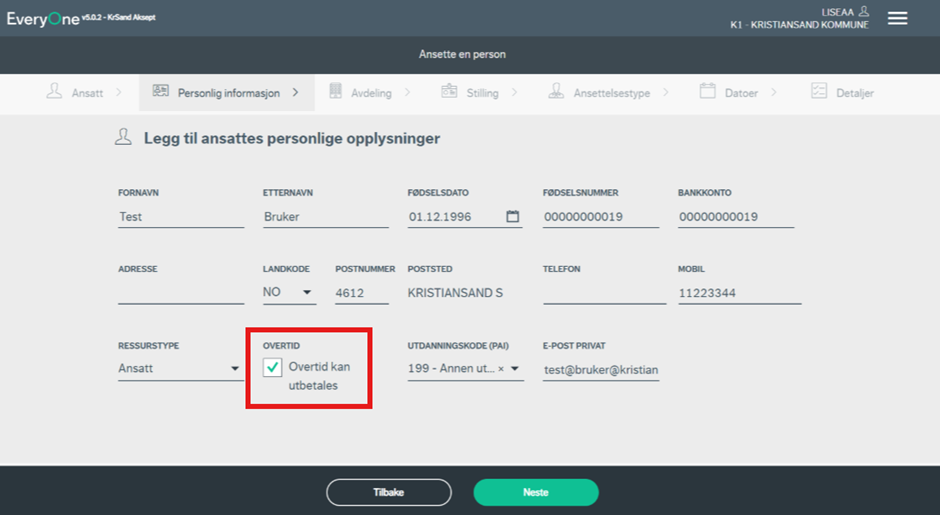Click the user profile icon beside LISEAA

[864, 11]
